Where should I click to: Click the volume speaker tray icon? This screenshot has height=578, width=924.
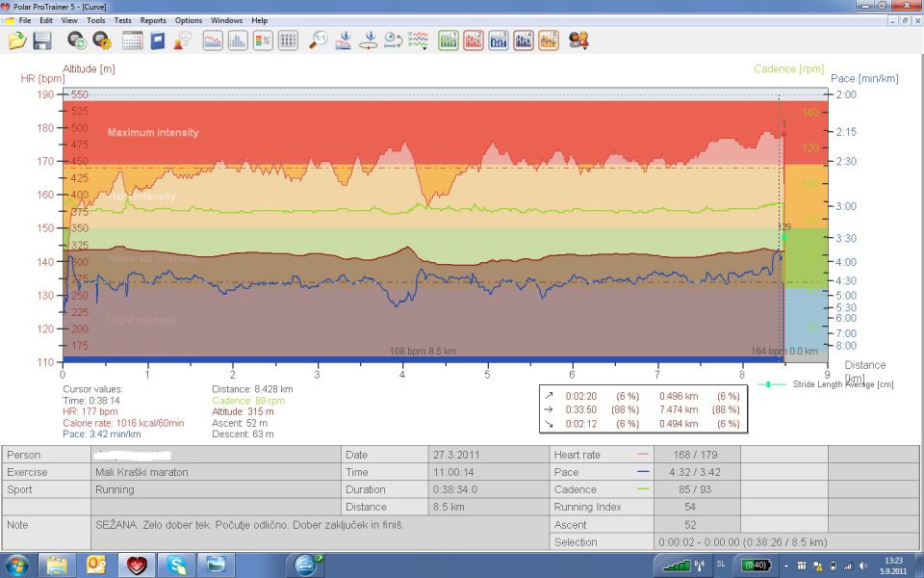coord(863,565)
